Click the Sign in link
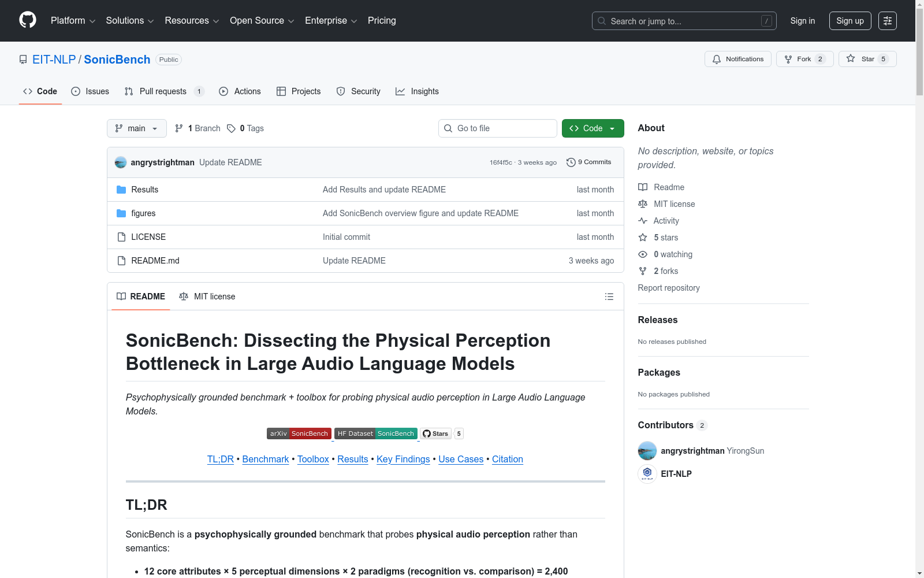 tap(803, 21)
